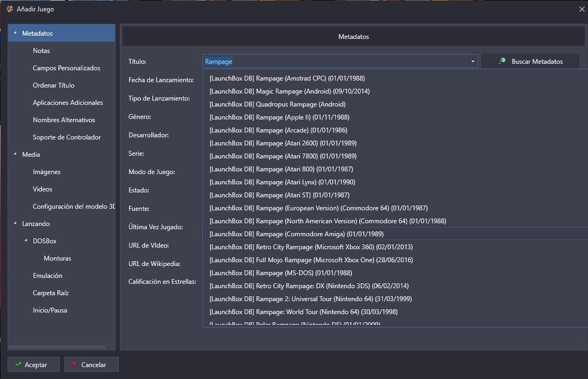Open the Notas section
Viewport: 588px width, 379px height.
[x=41, y=51]
